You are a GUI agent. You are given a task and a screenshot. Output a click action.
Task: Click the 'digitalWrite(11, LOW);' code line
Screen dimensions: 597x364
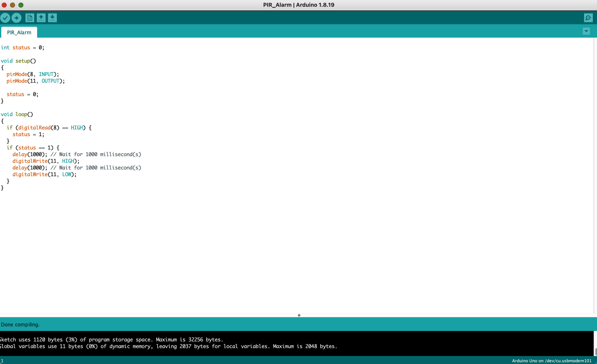pos(44,174)
